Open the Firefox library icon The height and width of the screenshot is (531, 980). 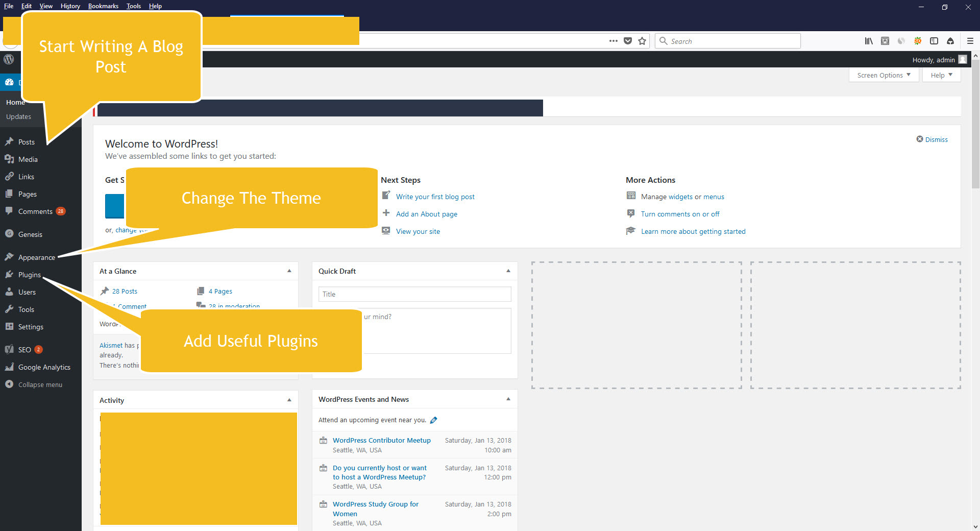868,41
